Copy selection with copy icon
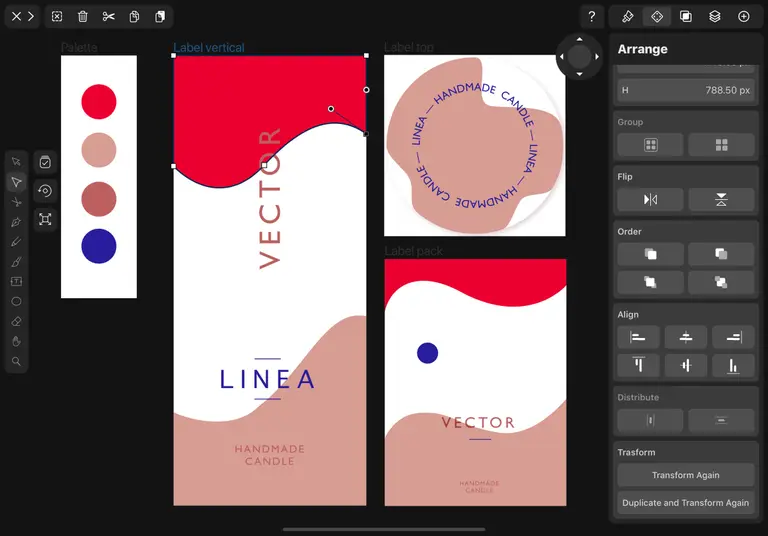Image resolution: width=768 pixels, height=536 pixels. [134, 17]
